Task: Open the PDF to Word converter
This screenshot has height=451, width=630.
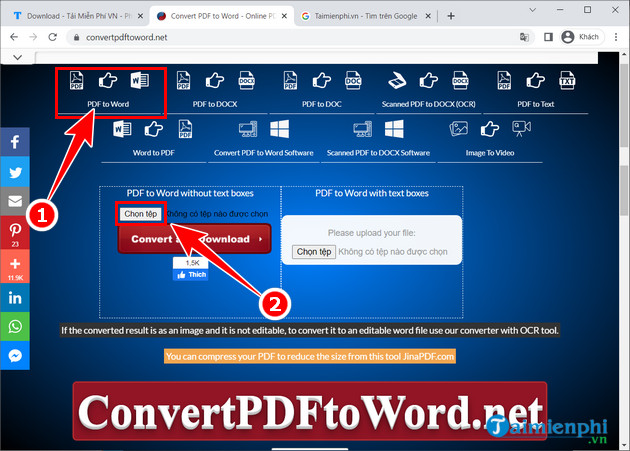Action: coord(108,104)
